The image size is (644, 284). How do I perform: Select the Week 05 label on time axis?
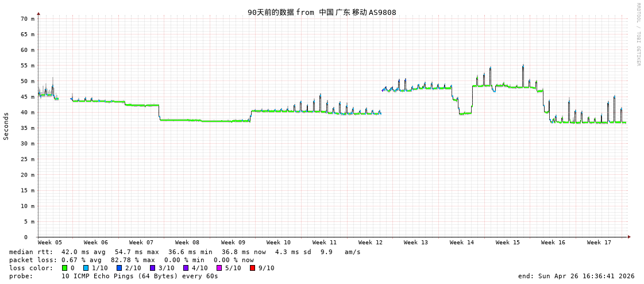point(50,243)
